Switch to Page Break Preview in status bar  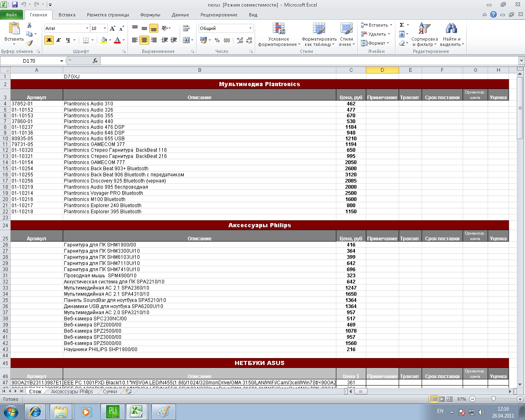[x=450, y=399]
